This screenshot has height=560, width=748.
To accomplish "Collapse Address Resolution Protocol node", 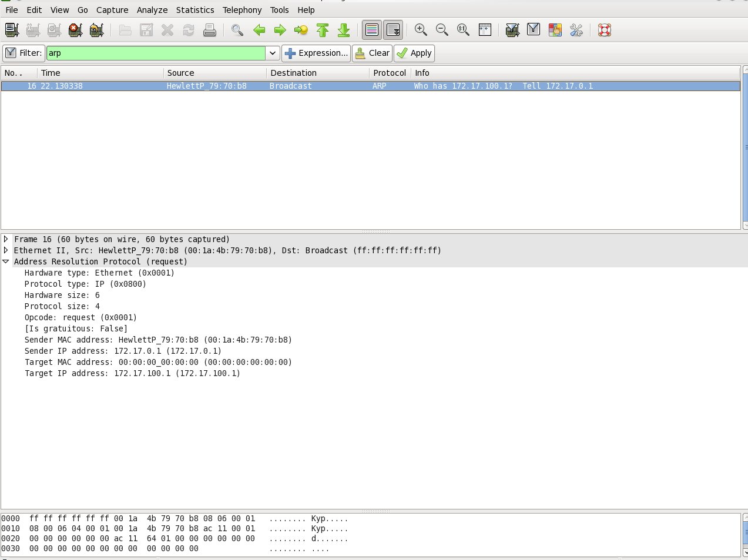I will click(6, 261).
